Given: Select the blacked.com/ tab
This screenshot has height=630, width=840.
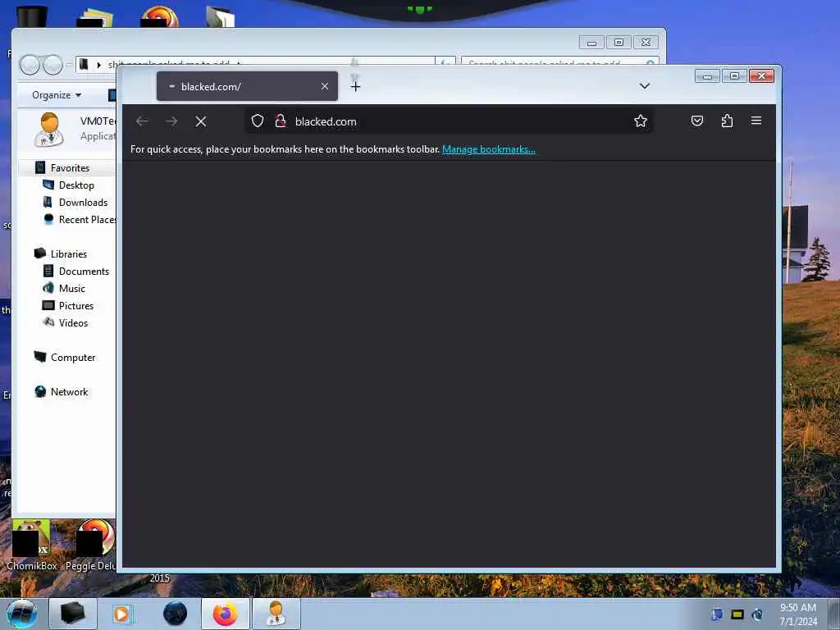Looking at the screenshot, I should 247,86.
